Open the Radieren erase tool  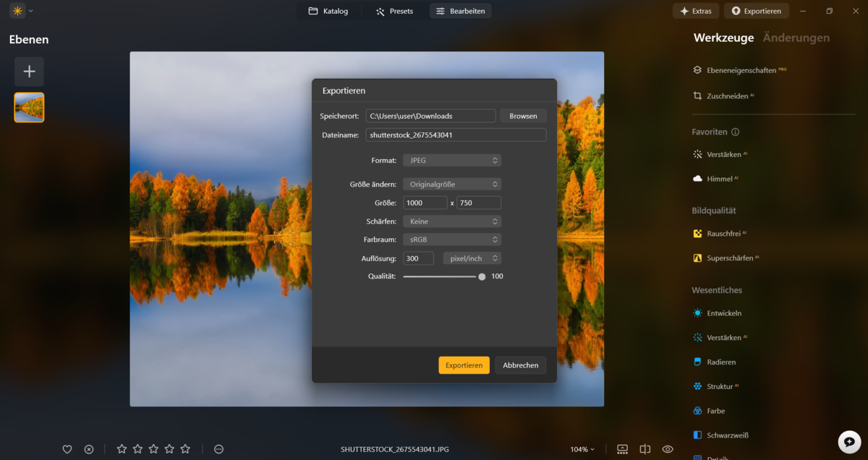[x=714, y=362]
